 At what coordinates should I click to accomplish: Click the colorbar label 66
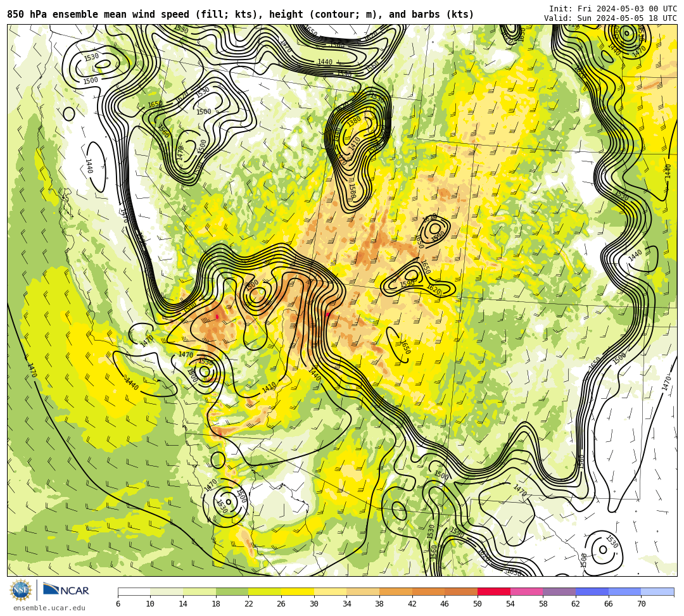pos(609,604)
